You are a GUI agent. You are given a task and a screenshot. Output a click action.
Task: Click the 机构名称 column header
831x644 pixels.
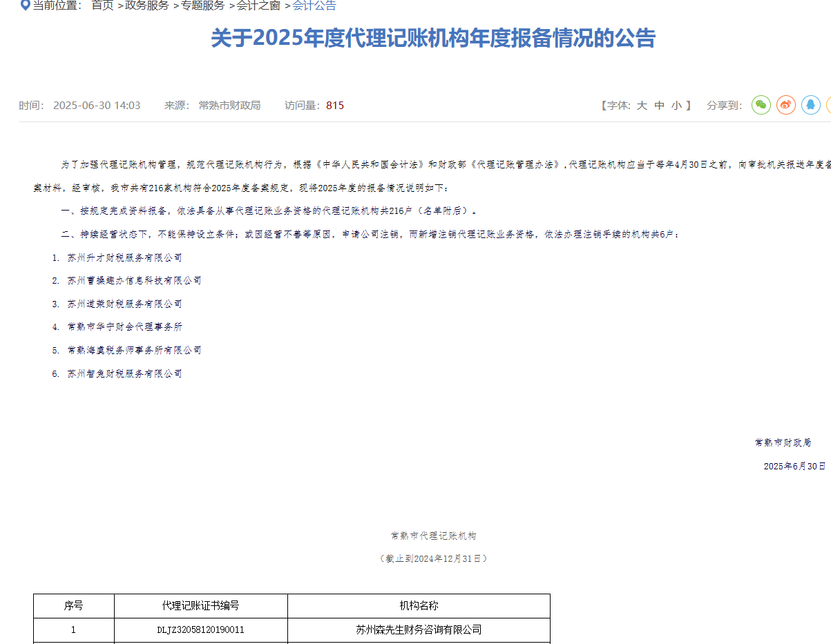click(419, 606)
